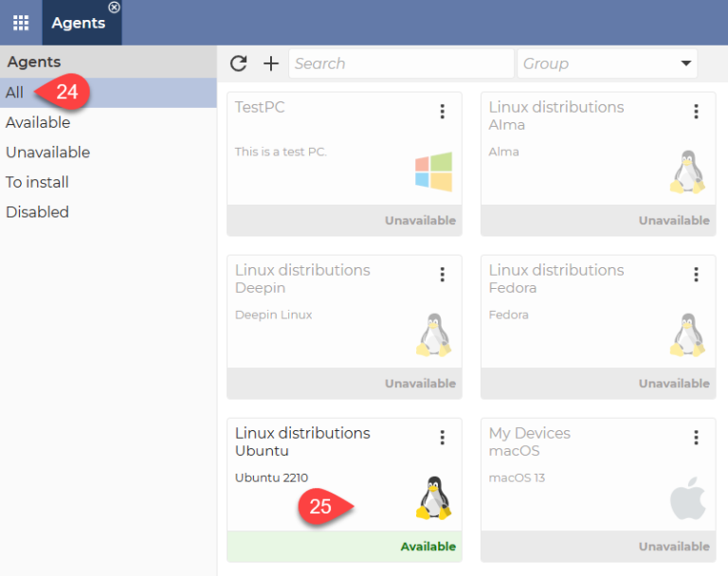The image size is (728, 576).
Task: Click Unavailable status on macOS card
Action: (x=674, y=547)
